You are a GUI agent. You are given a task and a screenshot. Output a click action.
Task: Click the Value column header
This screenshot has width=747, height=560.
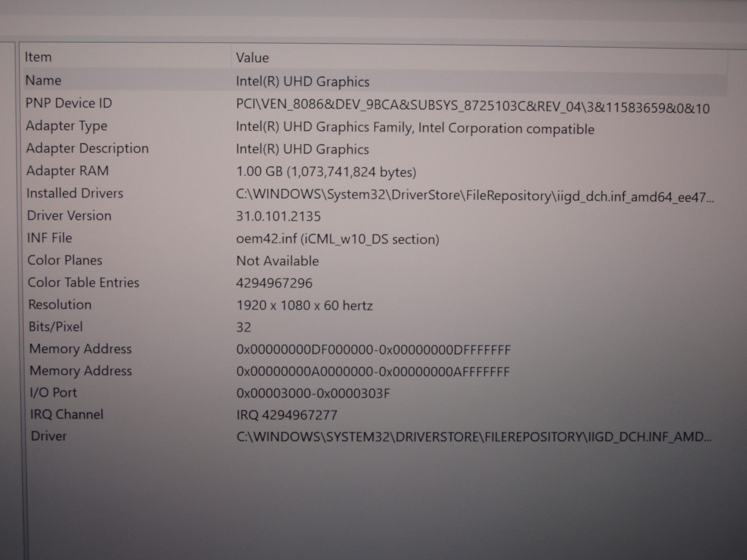coord(252,58)
